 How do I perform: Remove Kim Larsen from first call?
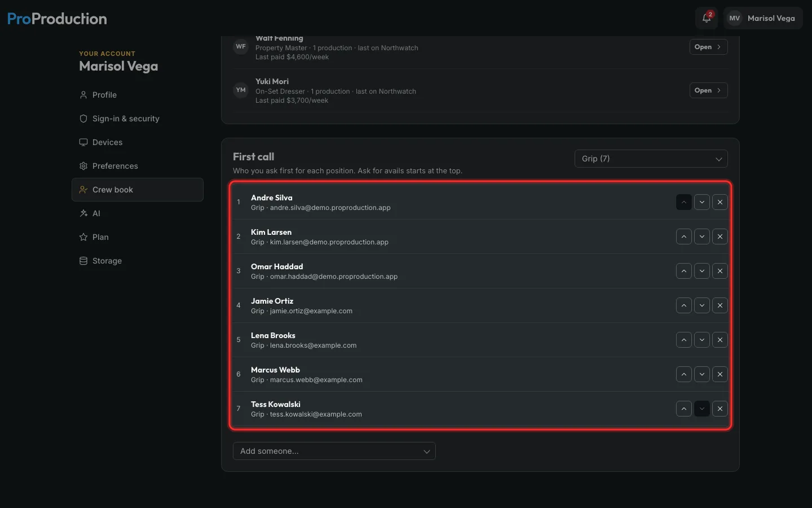point(720,237)
